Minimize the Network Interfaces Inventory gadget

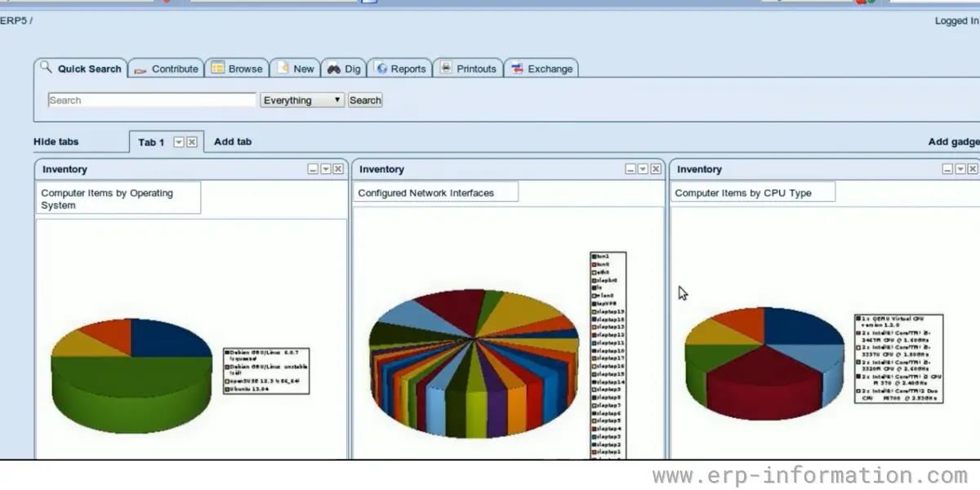(x=630, y=169)
